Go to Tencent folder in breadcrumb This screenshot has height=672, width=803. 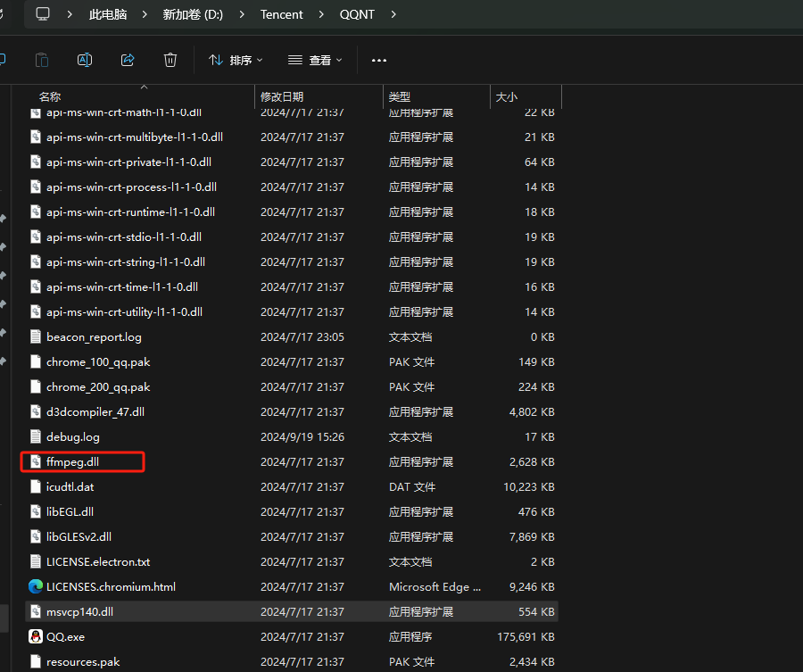[x=281, y=14]
